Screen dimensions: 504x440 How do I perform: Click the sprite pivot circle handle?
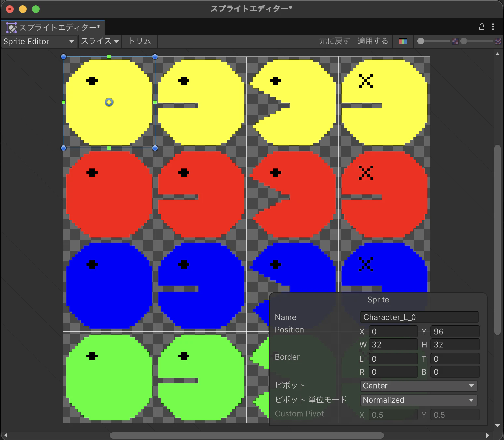point(109,103)
